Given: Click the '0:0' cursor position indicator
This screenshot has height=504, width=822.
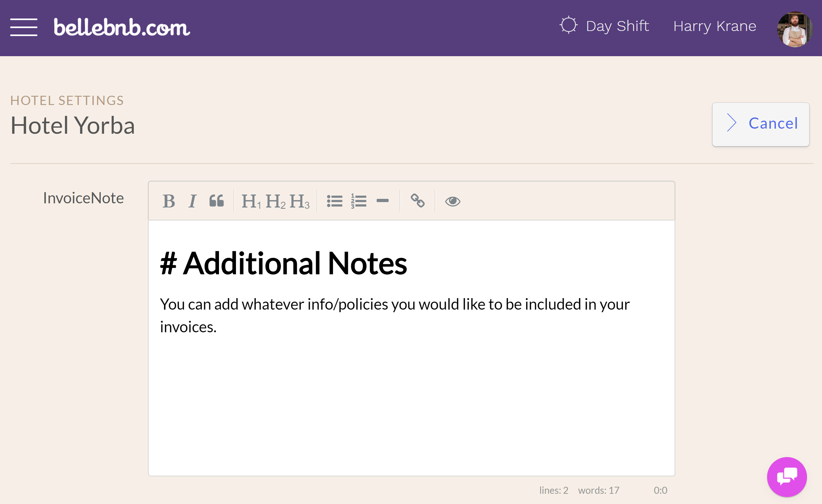Looking at the screenshot, I should [660, 490].
